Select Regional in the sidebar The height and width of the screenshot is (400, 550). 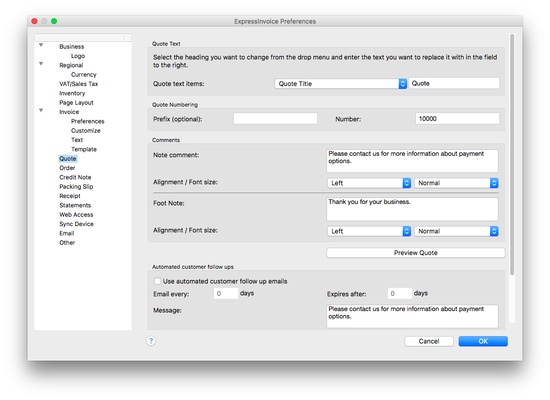pyautogui.click(x=71, y=65)
